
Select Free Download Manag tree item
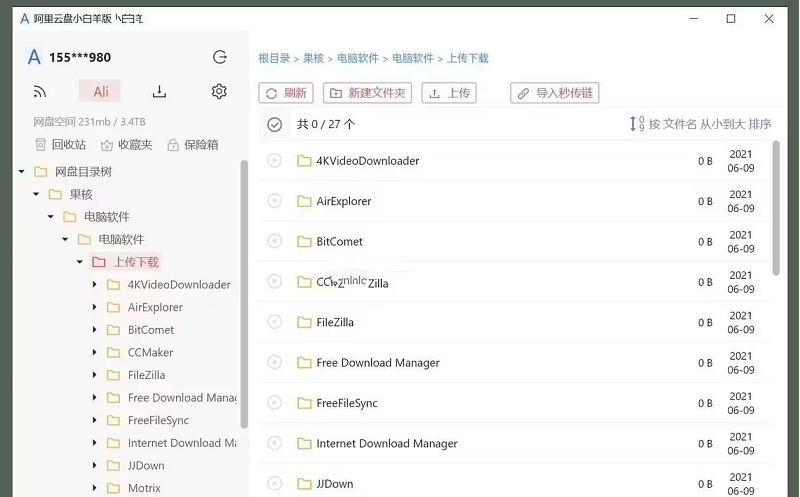[x=182, y=397]
